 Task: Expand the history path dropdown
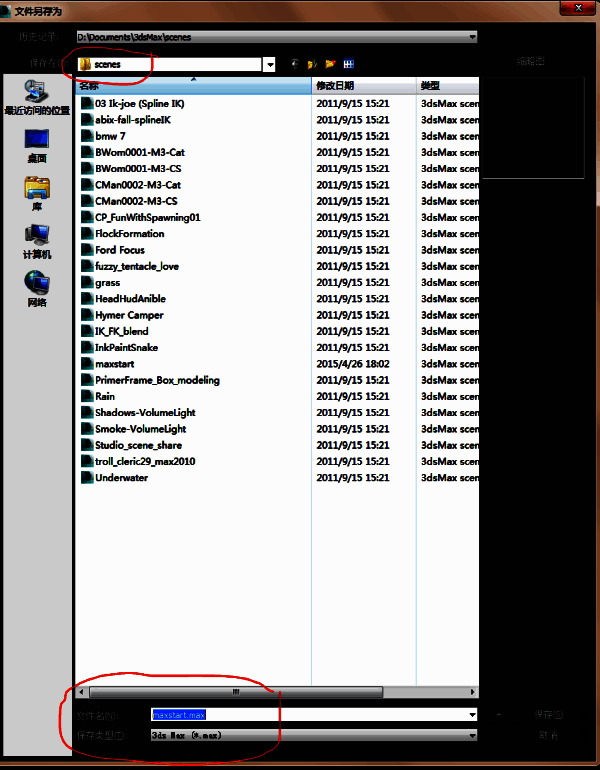point(471,37)
